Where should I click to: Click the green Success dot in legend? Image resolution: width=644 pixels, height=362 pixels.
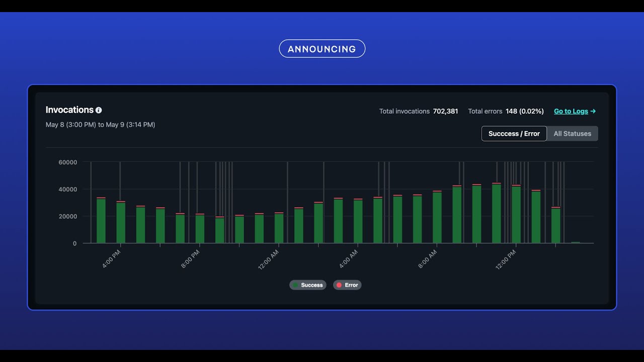[x=295, y=285]
